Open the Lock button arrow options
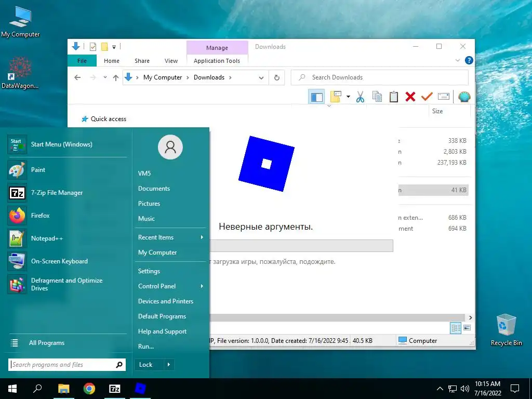The width and height of the screenshot is (532, 399). coord(169,365)
